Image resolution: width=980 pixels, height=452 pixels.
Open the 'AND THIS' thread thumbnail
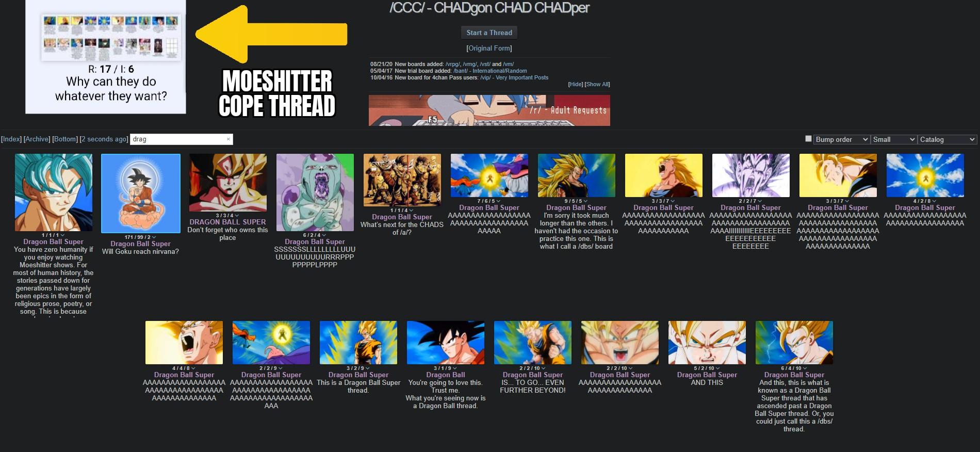tap(707, 343)
